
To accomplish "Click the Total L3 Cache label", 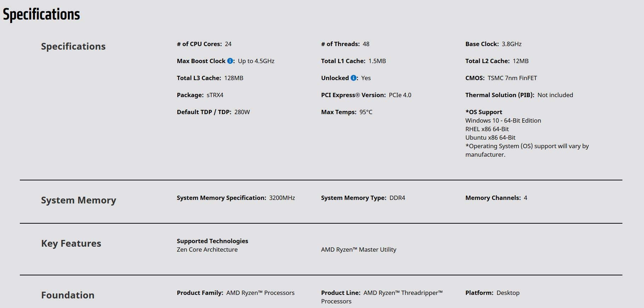I will click(199, 78).
